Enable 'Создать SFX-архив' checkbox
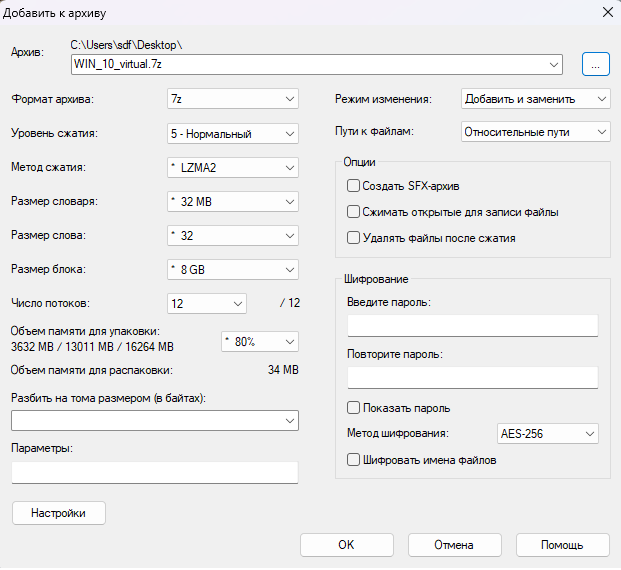The width and height of the screenshot is (621, 570). pos(353,186)
